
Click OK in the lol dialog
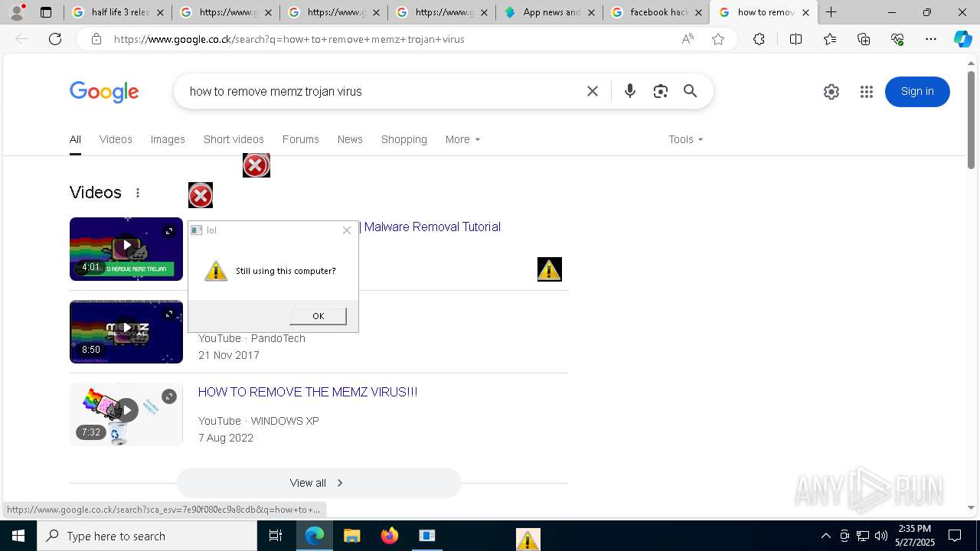click(x=318, y=316)
